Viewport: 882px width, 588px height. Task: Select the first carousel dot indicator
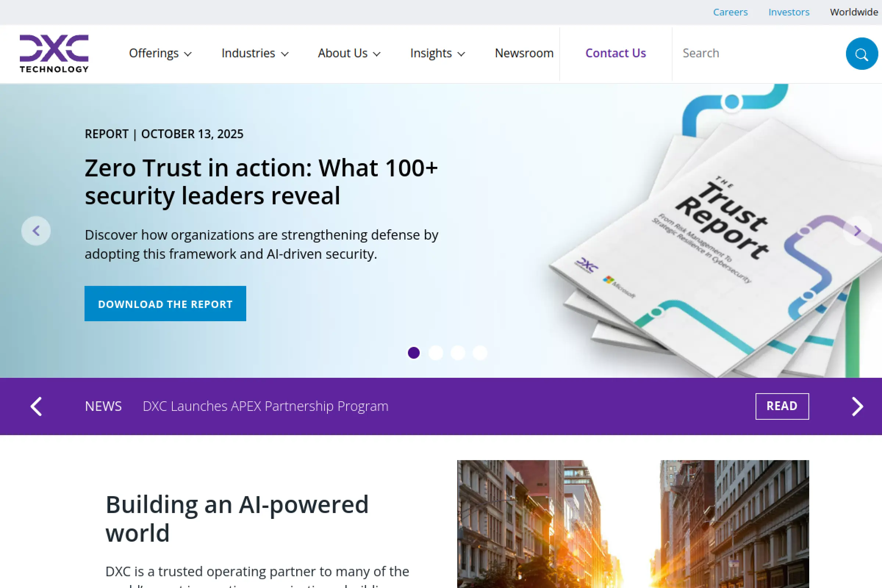click(x=414, y=353)
